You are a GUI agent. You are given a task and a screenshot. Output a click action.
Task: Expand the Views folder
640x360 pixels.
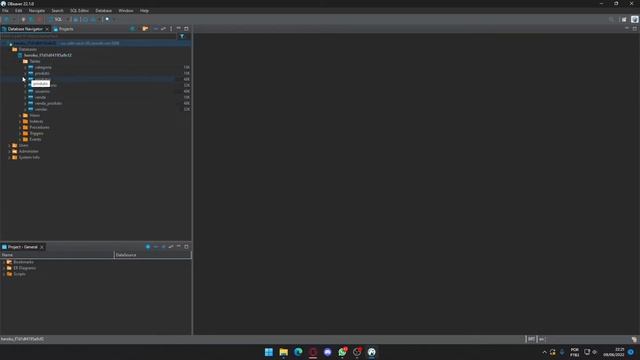click(x=20, y=116)
